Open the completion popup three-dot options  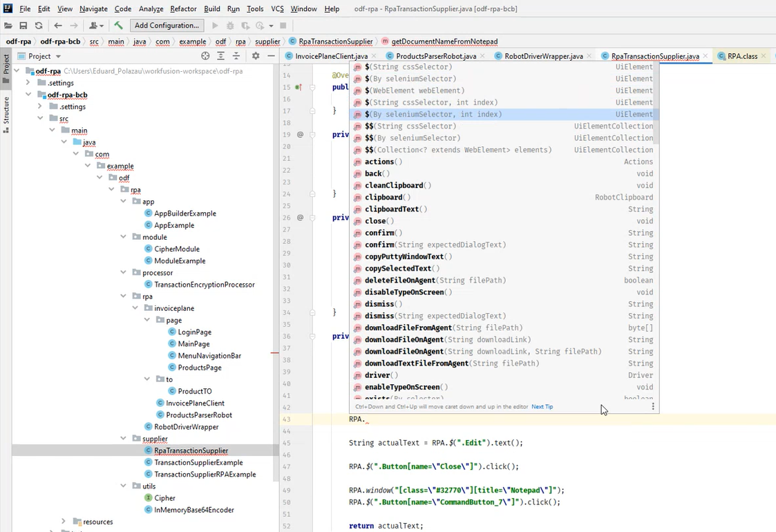click(x=653, y=406)
